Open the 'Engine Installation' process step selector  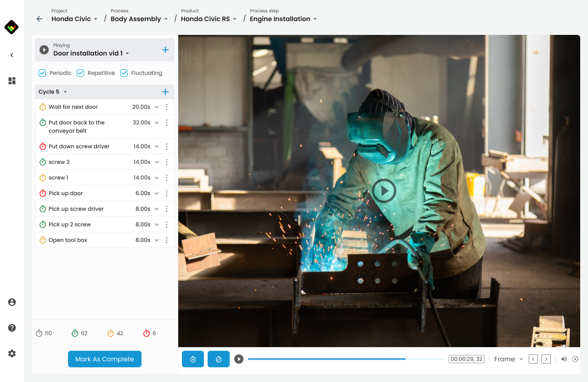pyautogui.click(x=283, y=19)
